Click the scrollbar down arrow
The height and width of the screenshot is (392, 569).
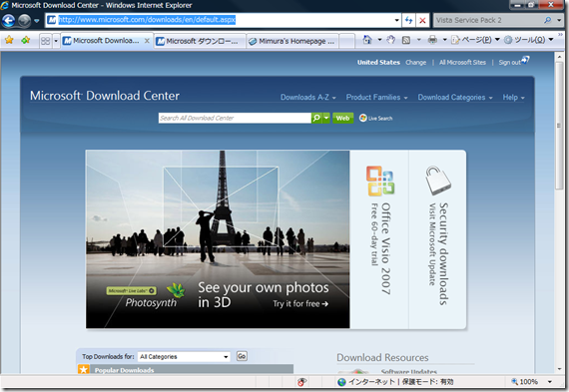559,369
